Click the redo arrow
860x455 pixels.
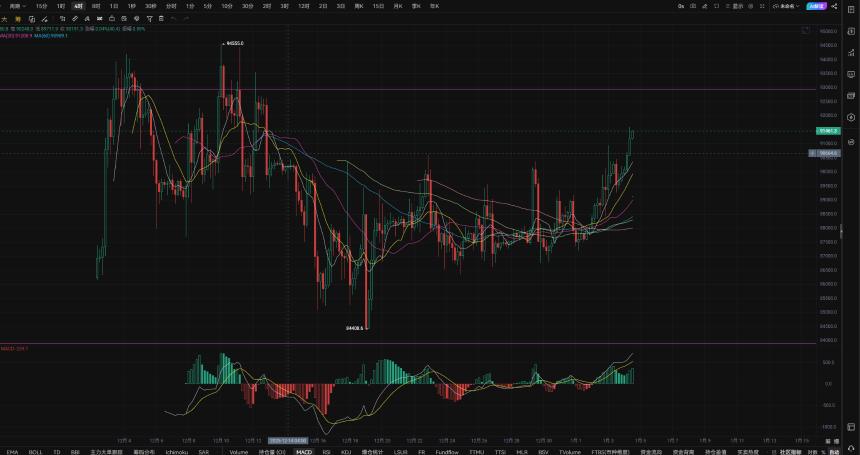click(x=186, y=19)
